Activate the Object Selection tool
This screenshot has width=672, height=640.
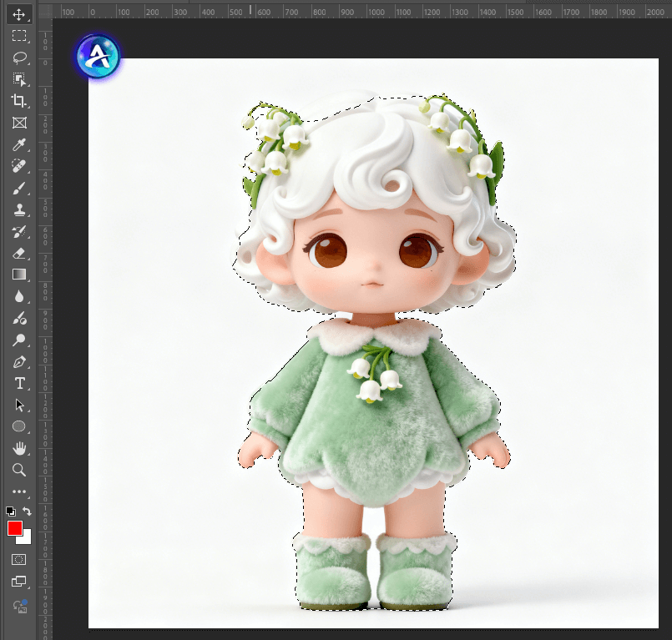coord(19,79)
